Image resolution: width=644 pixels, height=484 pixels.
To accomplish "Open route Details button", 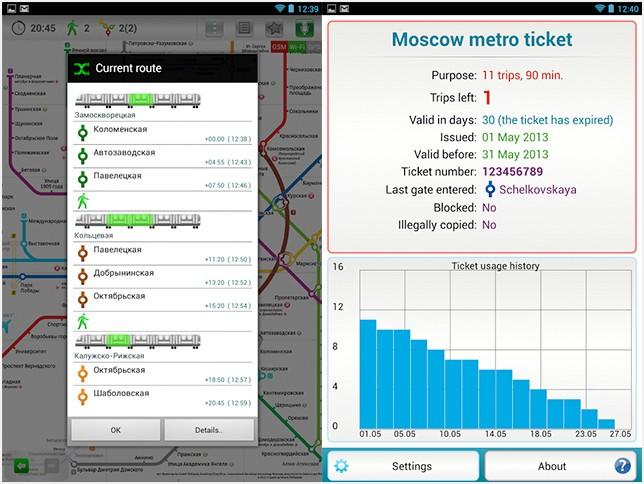I will [x=209, y=430].
